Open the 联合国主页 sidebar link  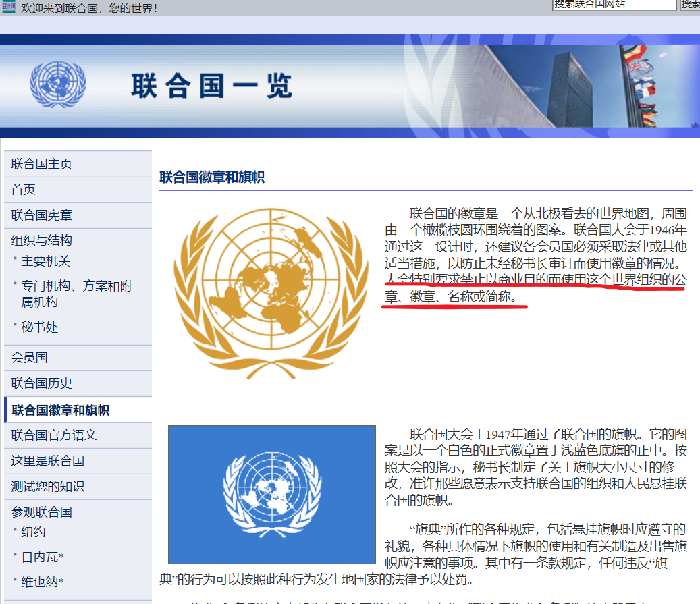tap(42, 164)
